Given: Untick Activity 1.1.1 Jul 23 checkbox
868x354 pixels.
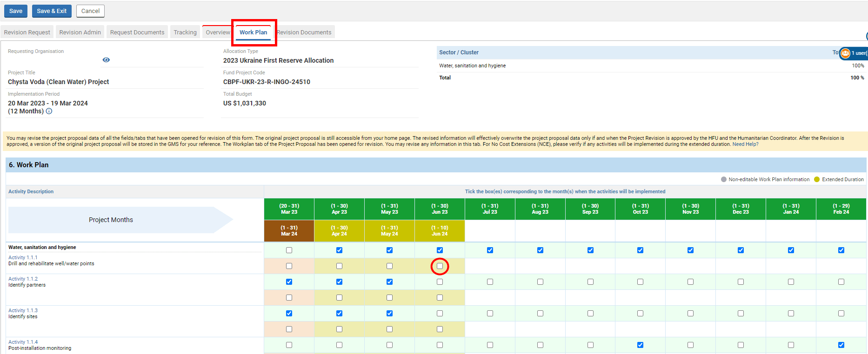Looking at the screenshot, I should pos(490,250).
